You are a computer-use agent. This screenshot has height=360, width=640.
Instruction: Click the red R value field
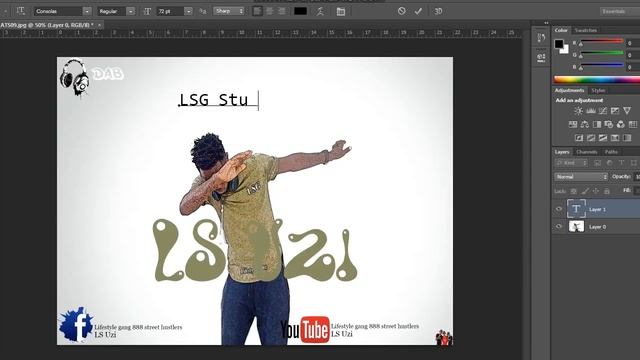point(633,43)
